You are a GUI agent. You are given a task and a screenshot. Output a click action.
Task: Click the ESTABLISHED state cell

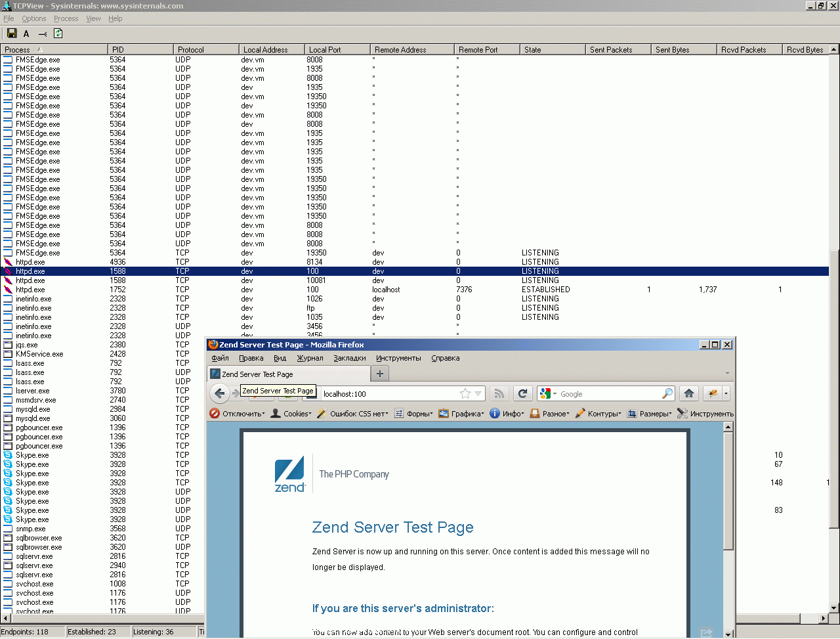[x=546, y=290]
